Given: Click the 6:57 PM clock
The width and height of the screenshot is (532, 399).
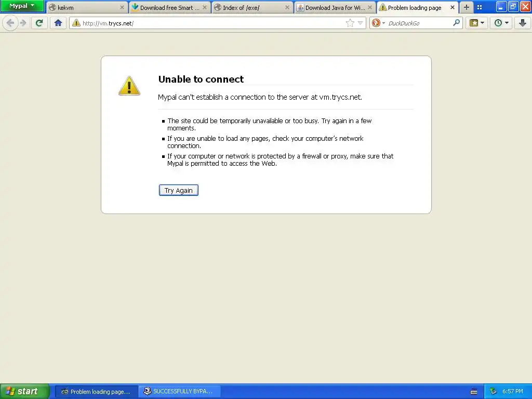Looking at the screenshot, I should (513, 392).
